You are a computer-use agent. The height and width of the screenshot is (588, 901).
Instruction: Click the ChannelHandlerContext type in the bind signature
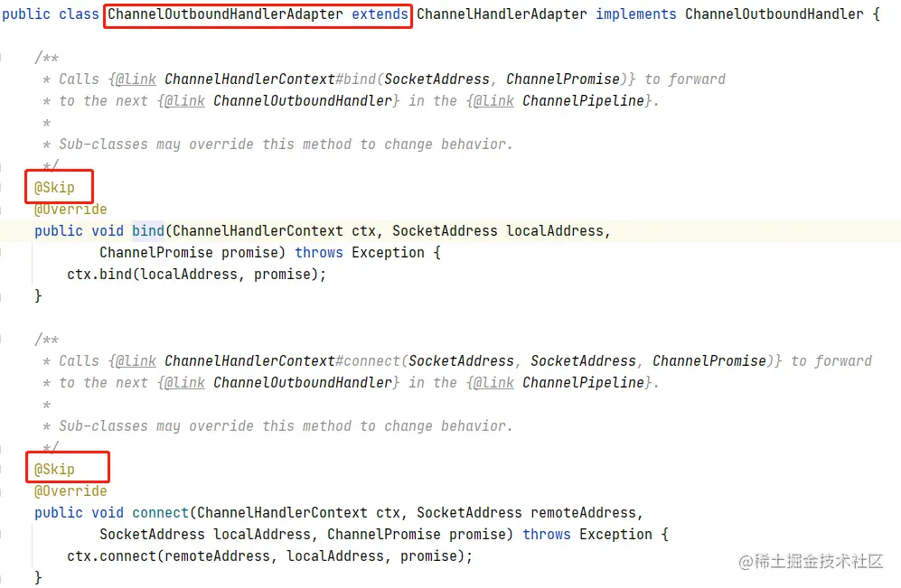click(258, 231)
